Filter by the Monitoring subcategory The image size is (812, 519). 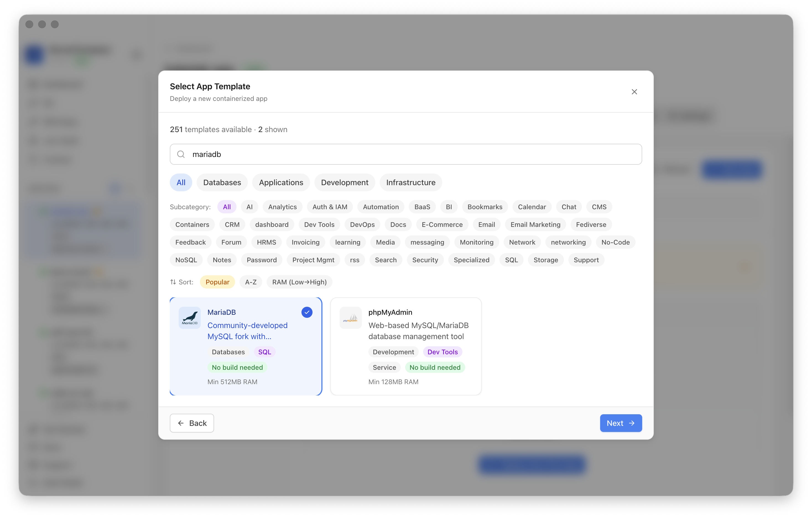pyautogui.click(x=477, y=242)
